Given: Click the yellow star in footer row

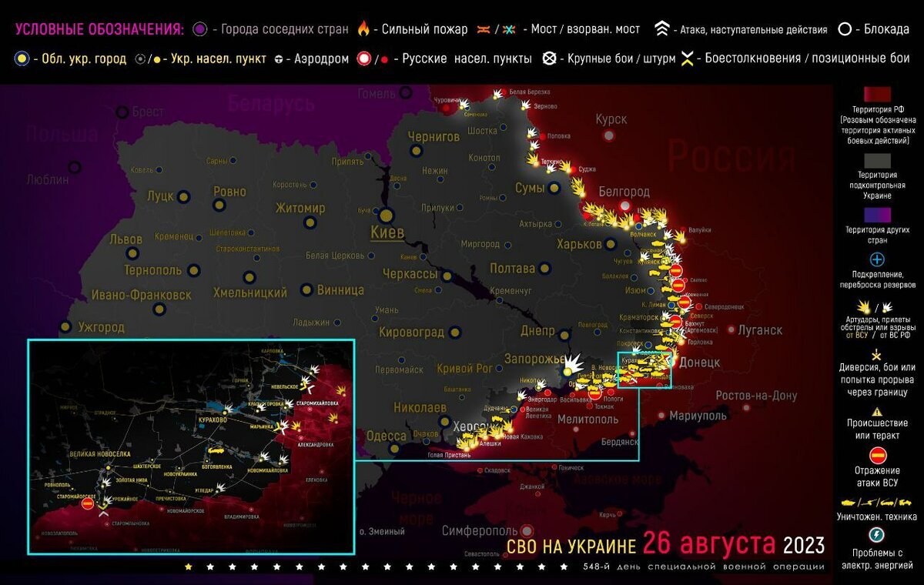Looking at the screenshot, I should [x=189, y=567].
